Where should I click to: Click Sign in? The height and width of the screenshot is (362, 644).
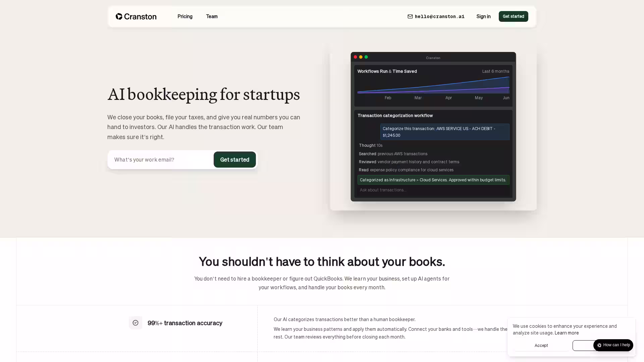pyautogui.click(x=483, y=16)
